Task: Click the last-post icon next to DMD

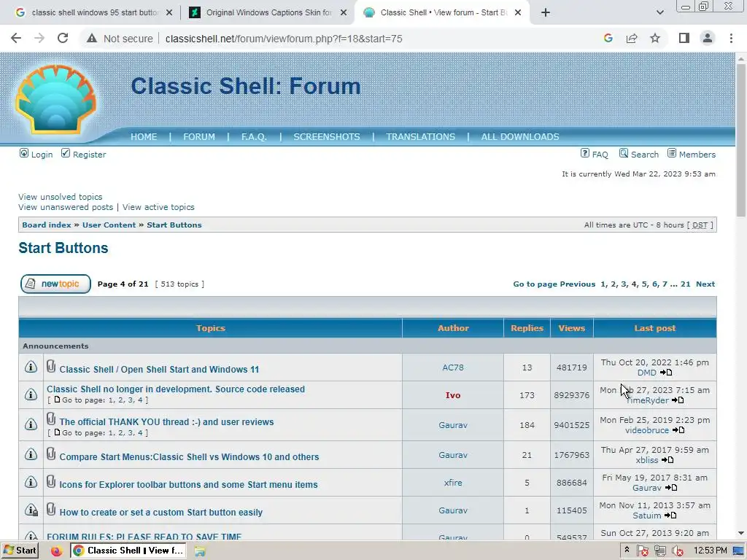Action: (x=666, y=373)
